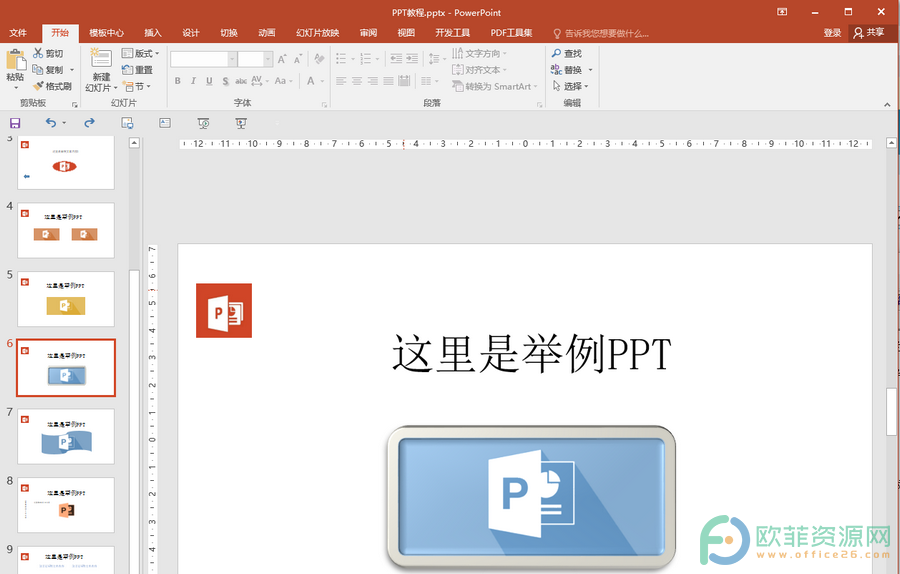The image size is (900, 574).
Task: Click the Redo arrow icon
Action: [x=89, y=122]
